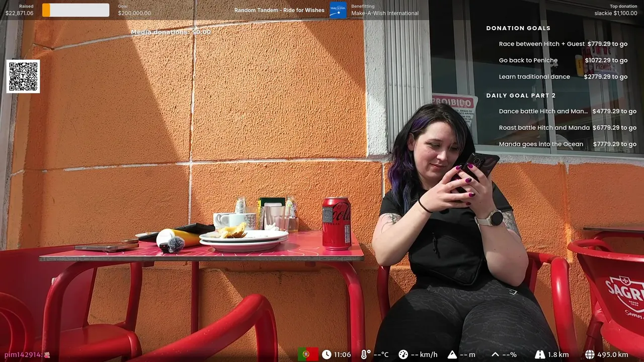Image resolution: width=644 pixels, height=362 pixels.
Task: Click the --°C temperature readout
Action: click(x=381, y=354)
